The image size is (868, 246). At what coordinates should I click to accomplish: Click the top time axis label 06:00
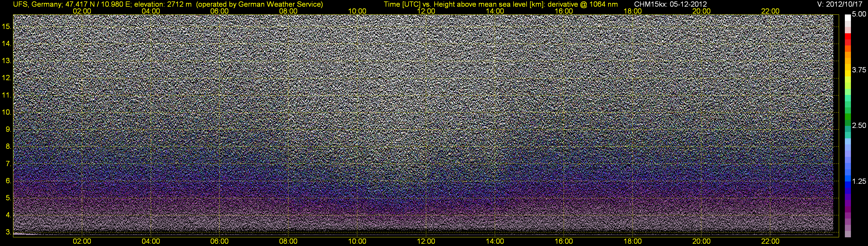[x=219, y=11]
